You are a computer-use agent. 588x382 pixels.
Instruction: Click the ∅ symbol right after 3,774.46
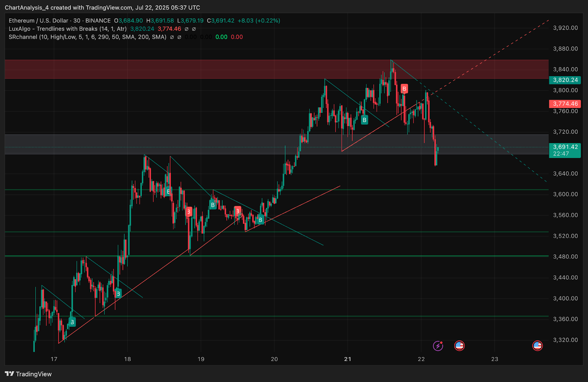click(187, 29)
